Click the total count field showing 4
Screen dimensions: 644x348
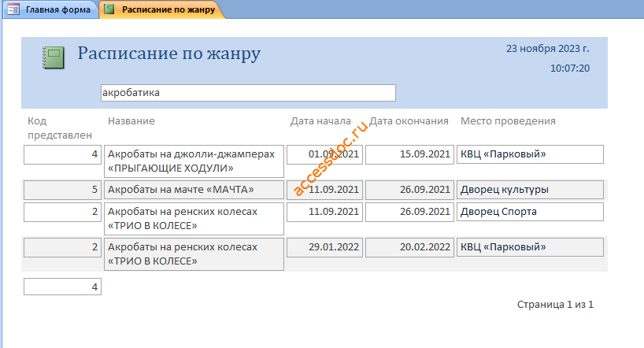(62, 287)
